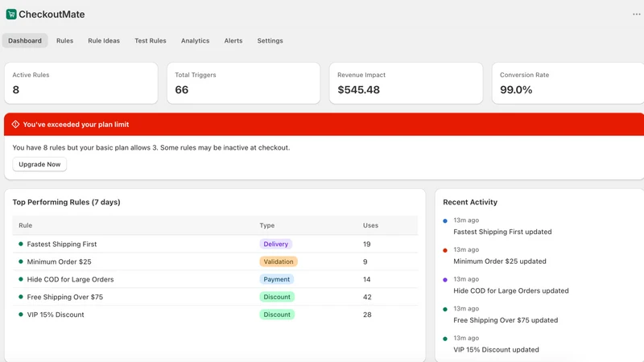
Task: Click the uses value 19
Action: coord(367,245)
